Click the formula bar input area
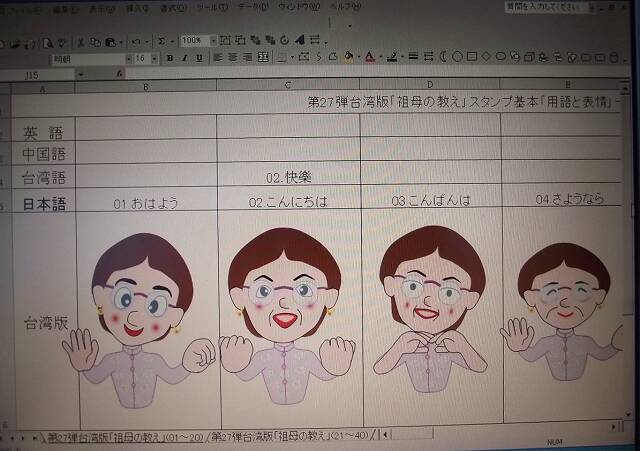Image resolution: width=640 pixels, height=451 pixels. tap(376, 72)
